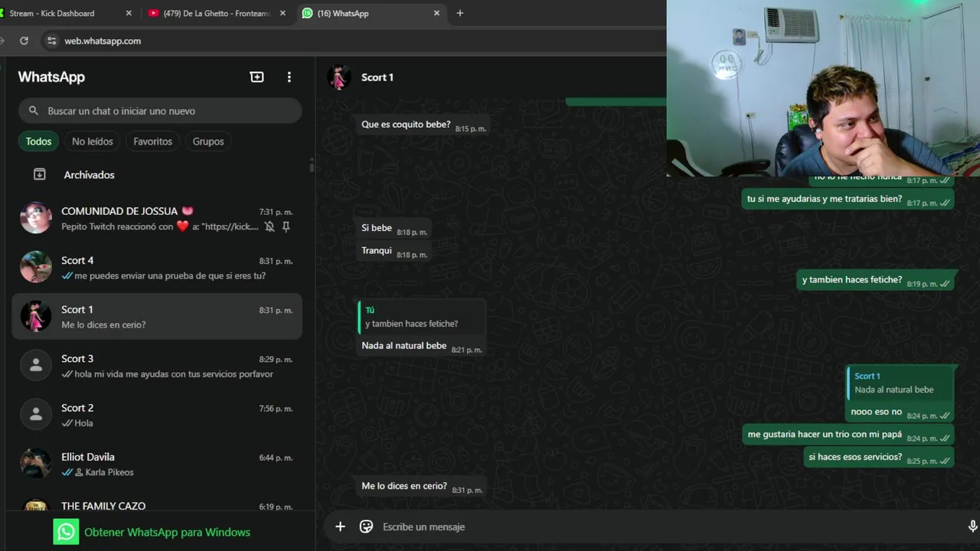The width and height of the screenshot is (980, 551).
Task: Click Scort 2 default avatar
Action: point(36,414)
